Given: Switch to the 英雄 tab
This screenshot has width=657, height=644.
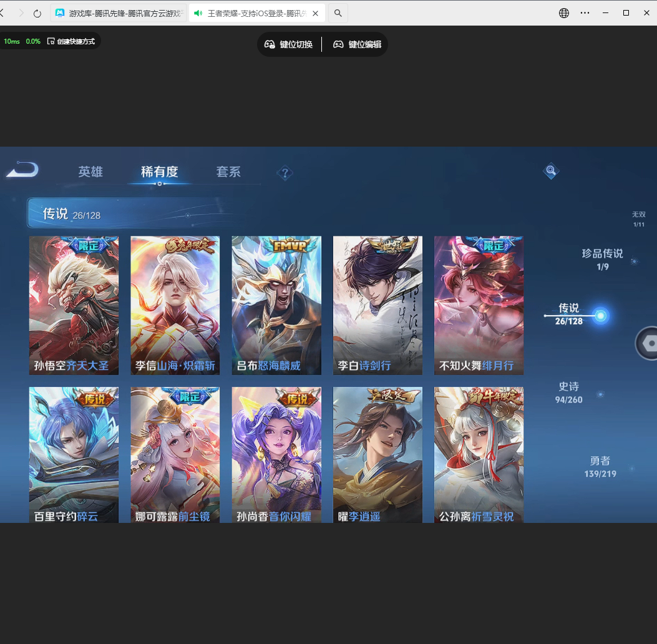Looking at the screenshot, I should (89, 172).
